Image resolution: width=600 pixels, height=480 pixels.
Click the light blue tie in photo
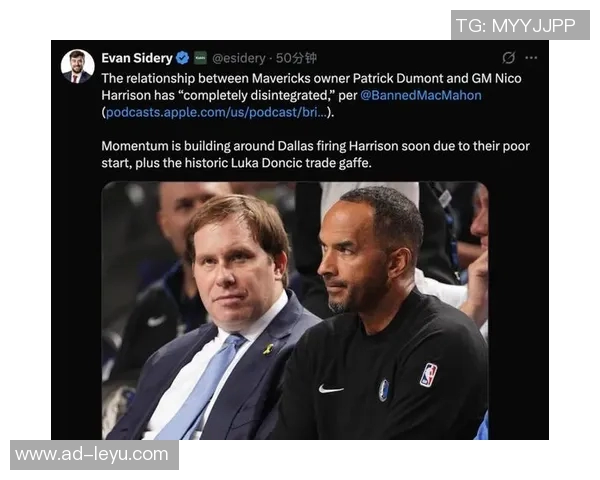click(201, 387)
